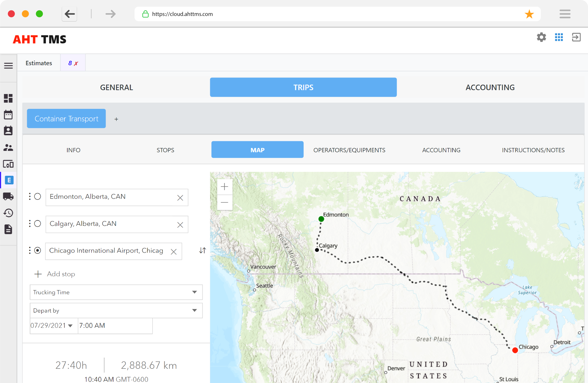588x383 pixels.
Task: Click drag handle dots for Calgary stop
Action: tap(30, 224)
